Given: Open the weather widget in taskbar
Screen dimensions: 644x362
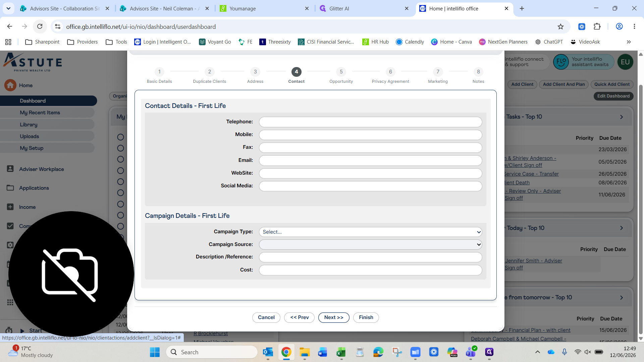Looking at the screenshot, I should pyautogui.click(x=31, y=352).
